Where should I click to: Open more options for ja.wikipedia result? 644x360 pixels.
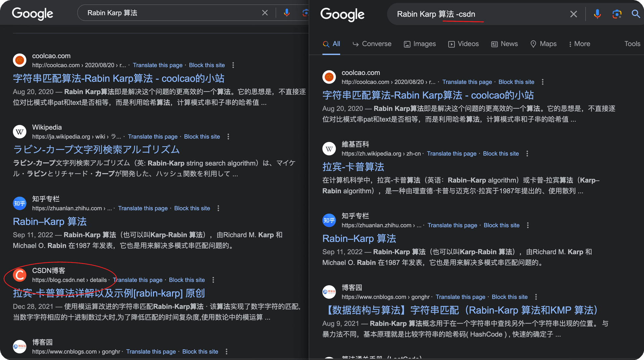[x=228, y=136]
